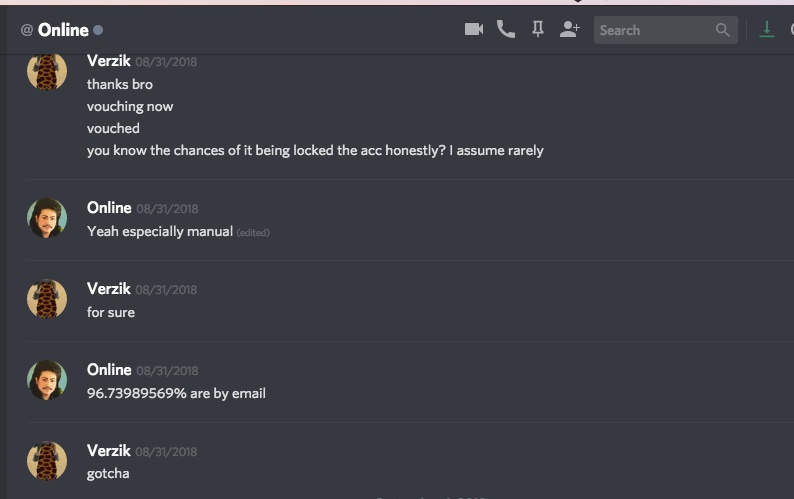Click the '(edited)' label on the message
This screenshot has width=794, height=499.
pyautogui.click(x=253, y=233)
